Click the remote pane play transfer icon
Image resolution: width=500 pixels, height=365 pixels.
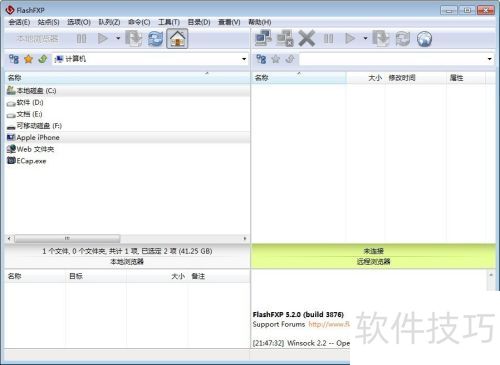point(350,39)
